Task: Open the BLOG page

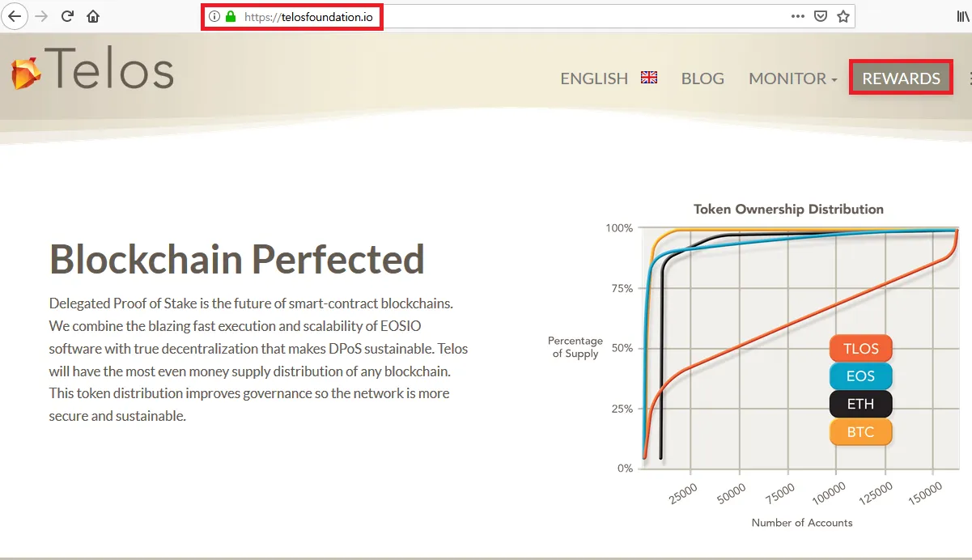Action: 702,78
